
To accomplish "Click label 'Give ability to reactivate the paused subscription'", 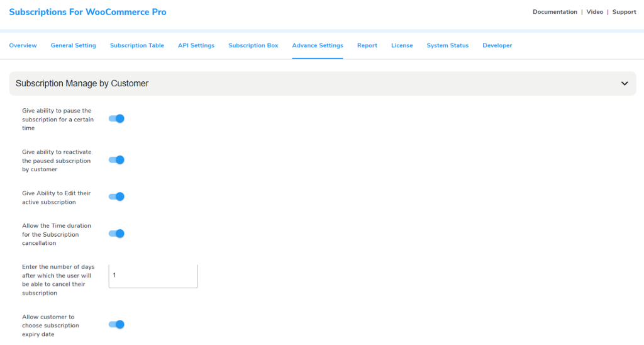I will pyautogui.click(x=57, y=161).
